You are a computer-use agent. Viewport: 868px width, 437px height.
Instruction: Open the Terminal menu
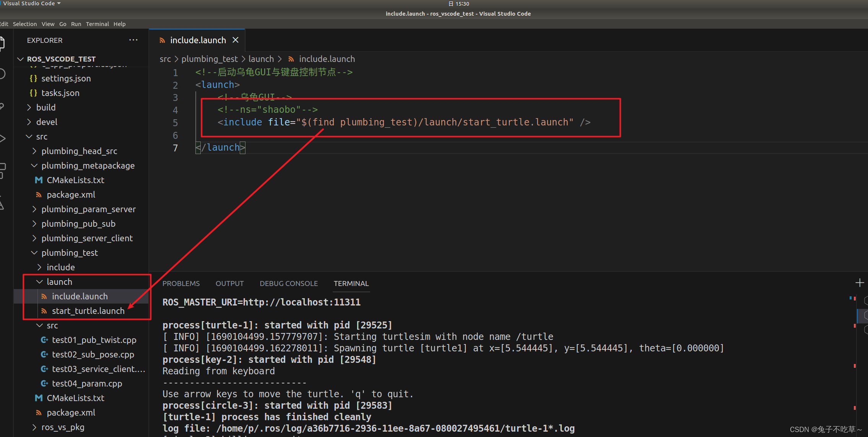click(x=97, y=24)
